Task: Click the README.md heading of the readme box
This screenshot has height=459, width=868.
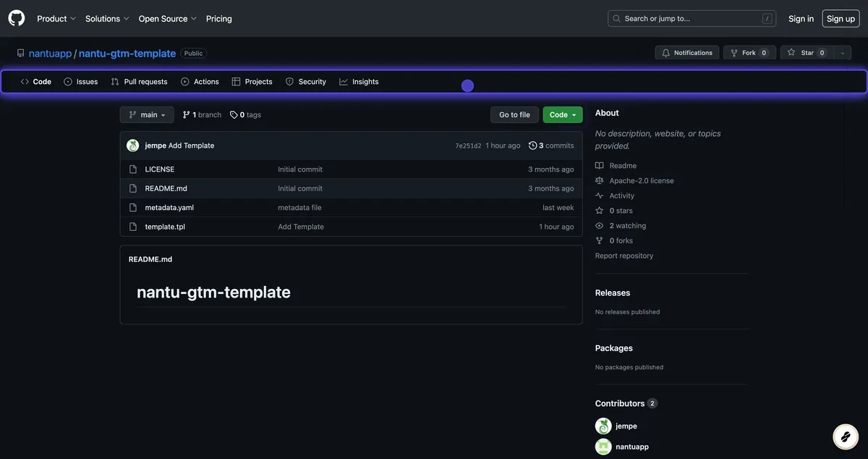Action: [150, 259]
